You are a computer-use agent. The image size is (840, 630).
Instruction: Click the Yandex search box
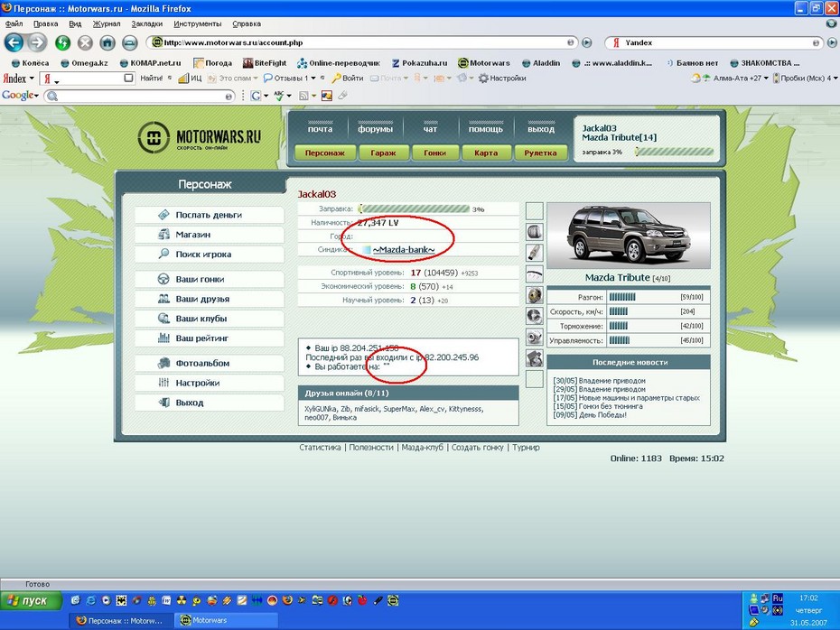click(x=714, y=42)
